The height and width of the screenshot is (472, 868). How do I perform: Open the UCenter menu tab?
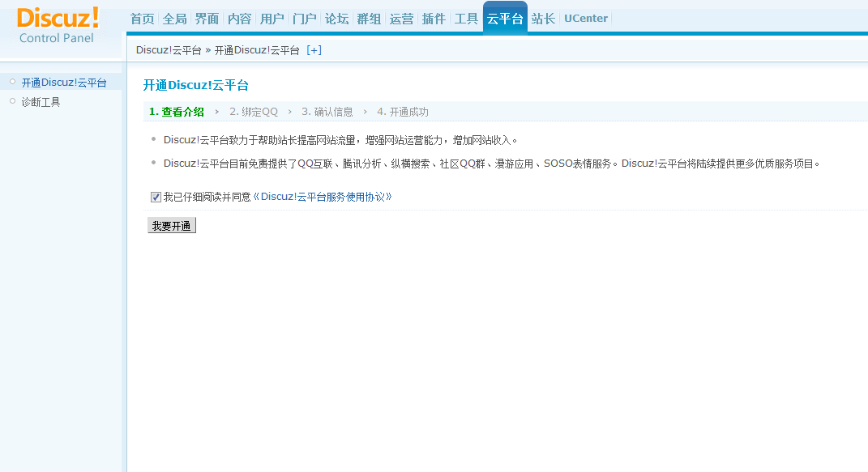click(x=586, y=19)
